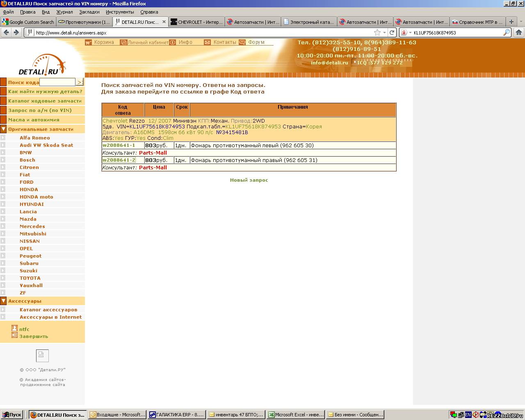The width and height of the screenshot is (525, 420).
Task: Submit code search with arrow button
Action: coord(80,82)
